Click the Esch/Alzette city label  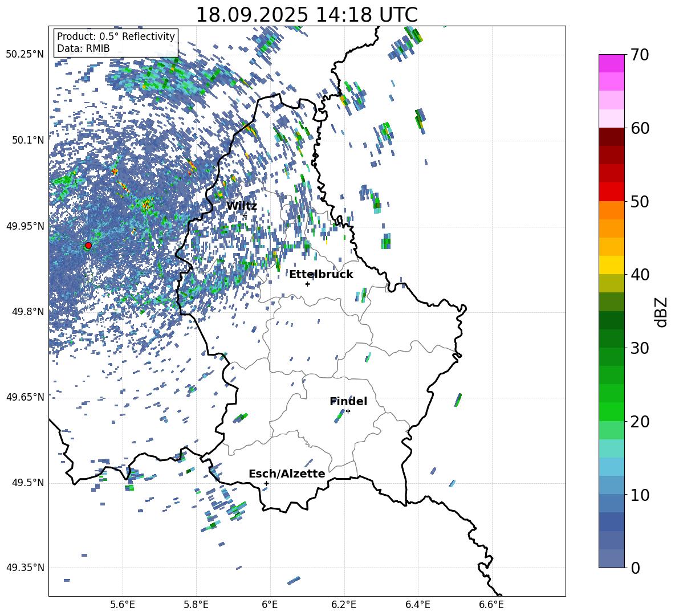287,474
